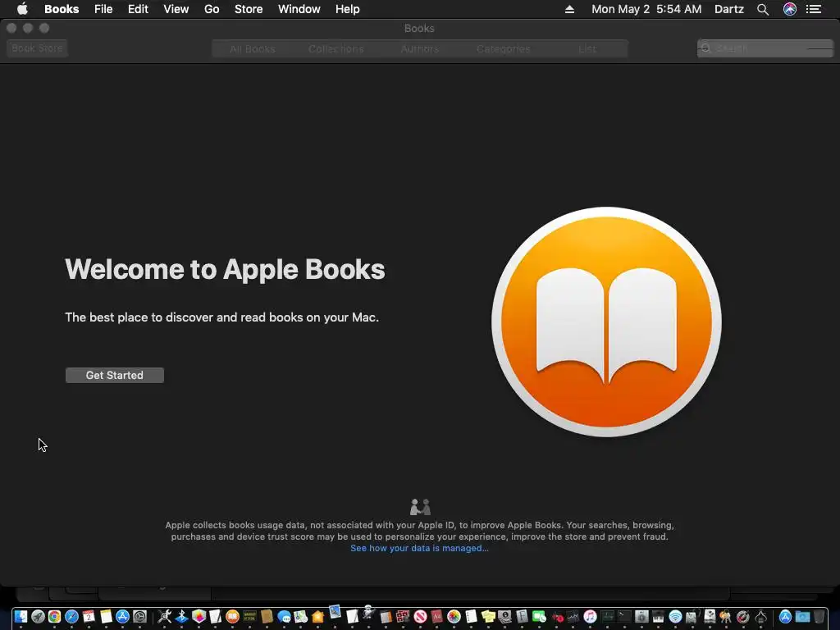This screenshot has width=840, height=630.
Task: Open the Window menu
Action: [299, 9]
